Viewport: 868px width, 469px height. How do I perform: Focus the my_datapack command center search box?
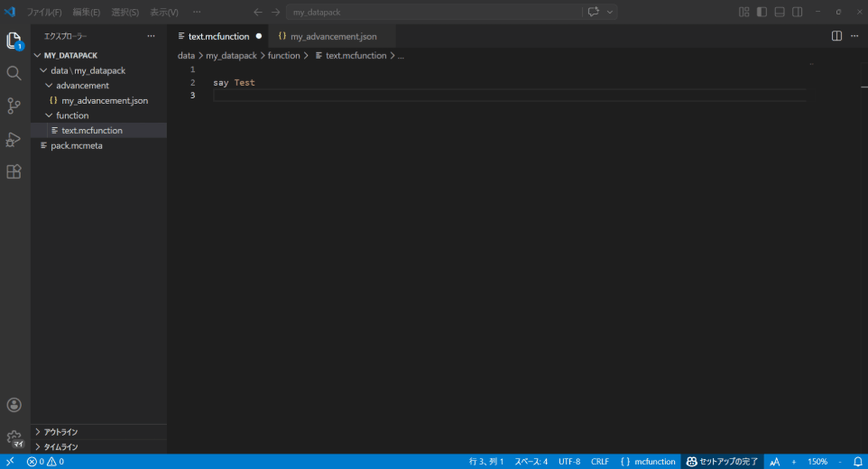pyautogui.click(x=434, y=12)
